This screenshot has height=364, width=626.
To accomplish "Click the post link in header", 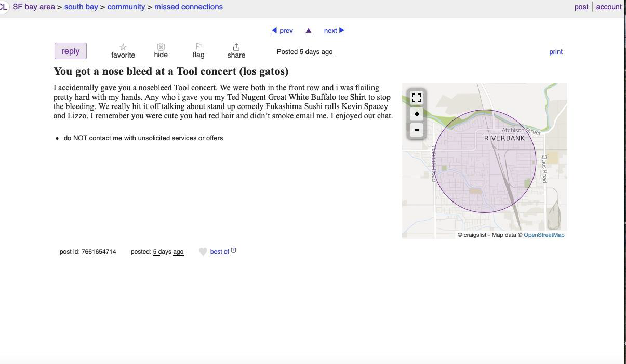I will [581, 7].
